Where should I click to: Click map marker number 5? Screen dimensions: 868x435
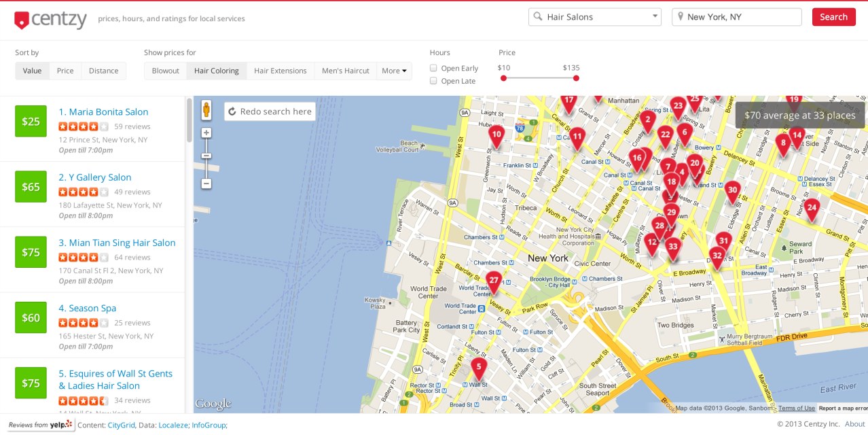point(479,368)
